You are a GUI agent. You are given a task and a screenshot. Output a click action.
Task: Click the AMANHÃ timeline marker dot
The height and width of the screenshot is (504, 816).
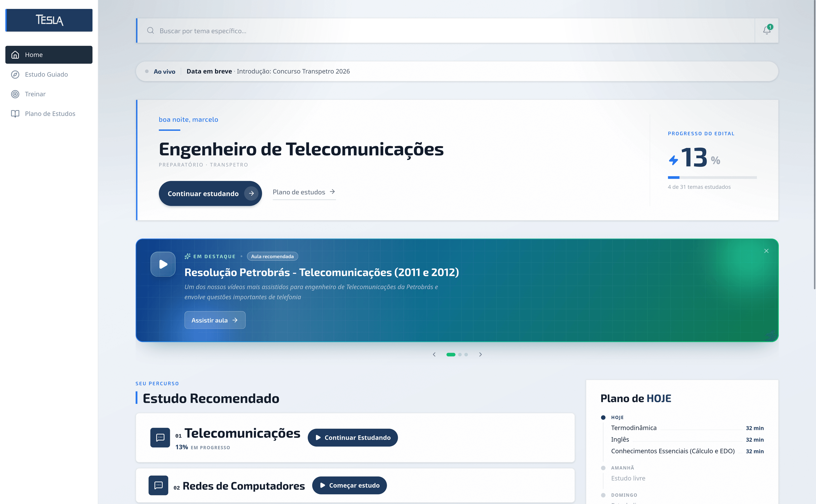tap(603, 468)
